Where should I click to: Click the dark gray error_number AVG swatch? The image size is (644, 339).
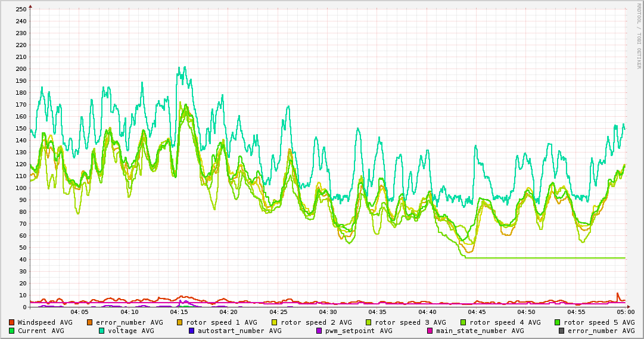click(562, 331)
